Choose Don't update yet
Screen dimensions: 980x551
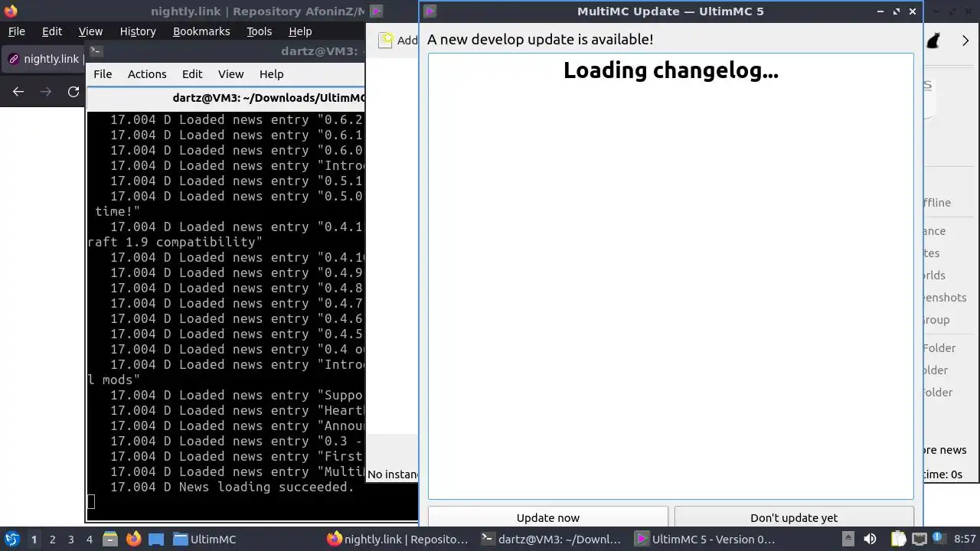793,517
